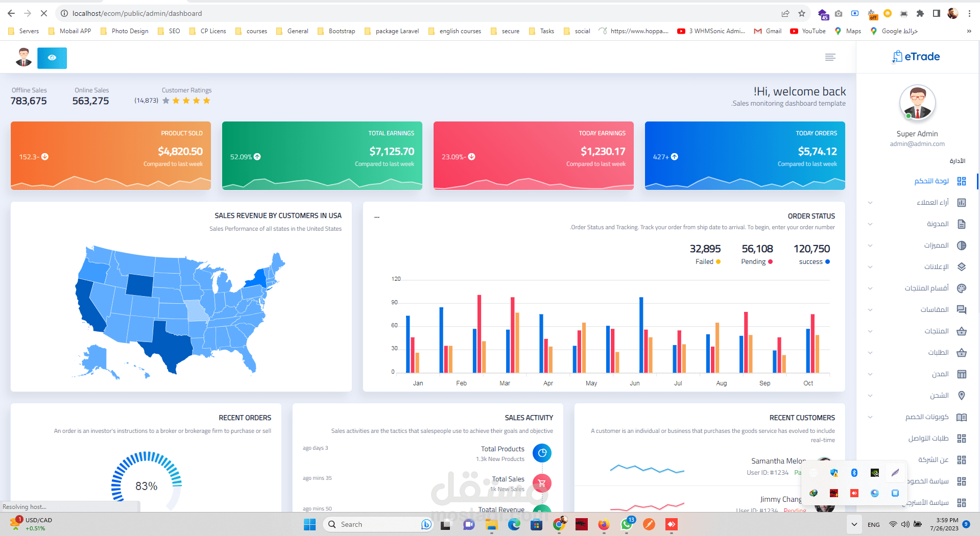Toggle the success legend in Order Status chart
The image size is (980, 536).
click(x=815, y=262)
